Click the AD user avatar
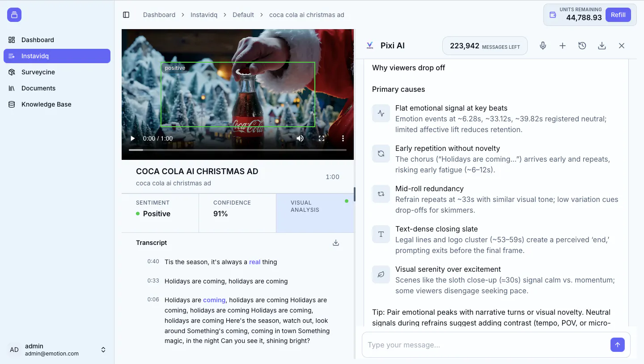The height and width of the screenshot is (364, 644). pyautogui.click(x=14, y=350)
